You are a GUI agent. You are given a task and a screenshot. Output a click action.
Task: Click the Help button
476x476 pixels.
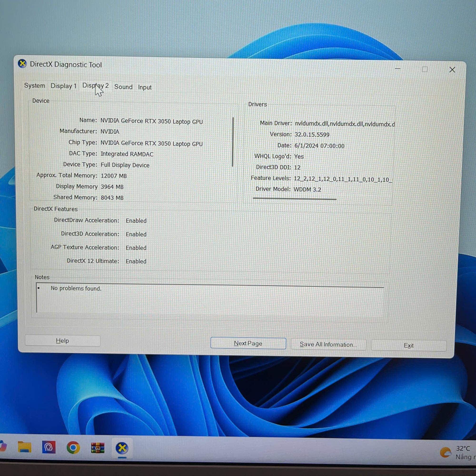point(63,341)
